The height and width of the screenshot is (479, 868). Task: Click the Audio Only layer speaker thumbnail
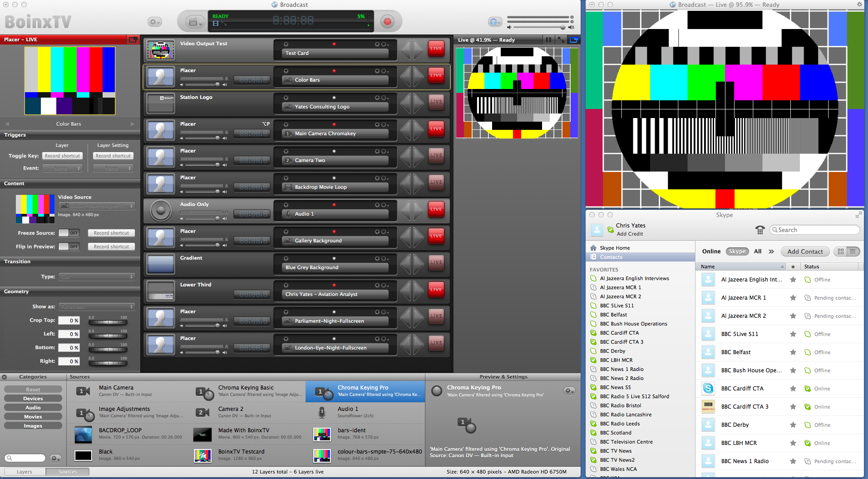pos(161,211)
